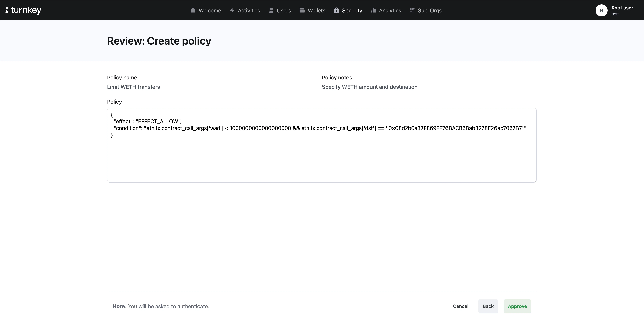644x321 pixels.
Task: Cancel the policy creation
Action: (460, 306)
